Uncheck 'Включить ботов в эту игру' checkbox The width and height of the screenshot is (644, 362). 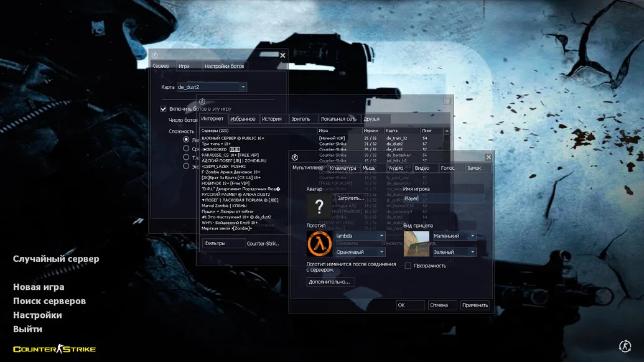[164, 109]
